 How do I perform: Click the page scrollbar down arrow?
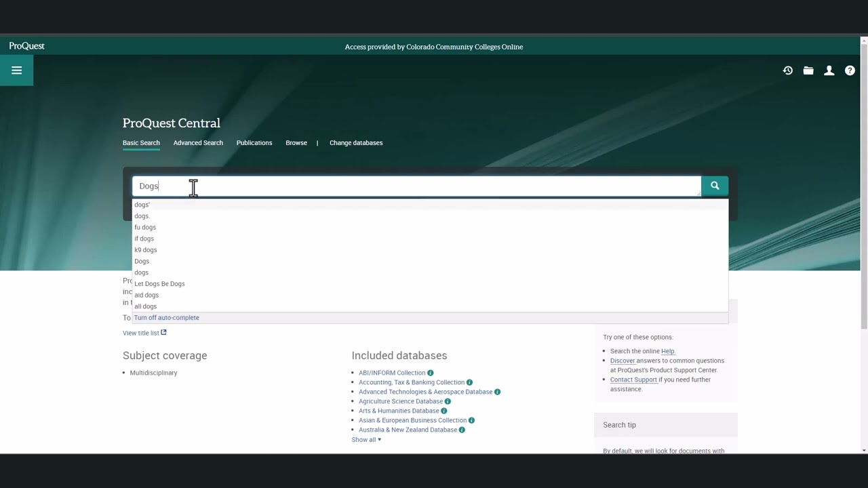point(863,450)
